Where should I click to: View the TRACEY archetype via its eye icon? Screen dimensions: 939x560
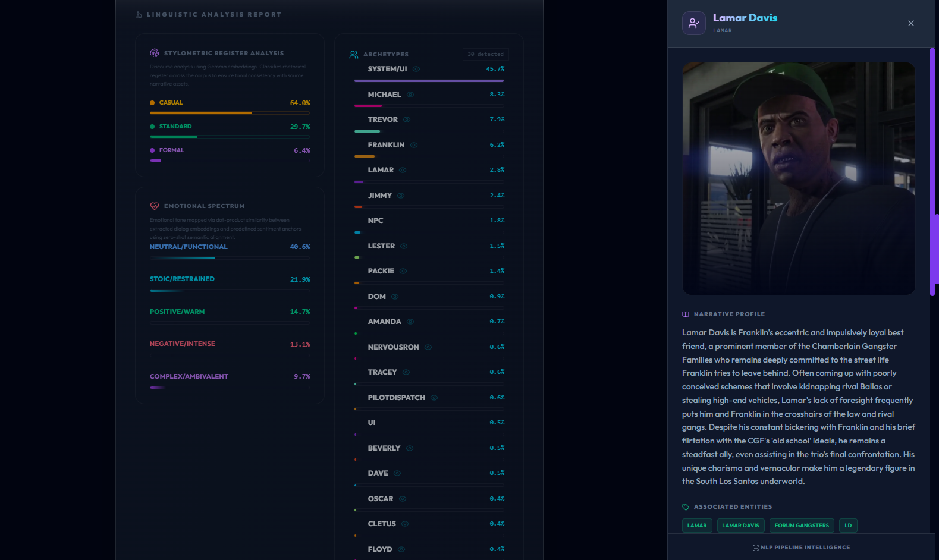(406, 372)
